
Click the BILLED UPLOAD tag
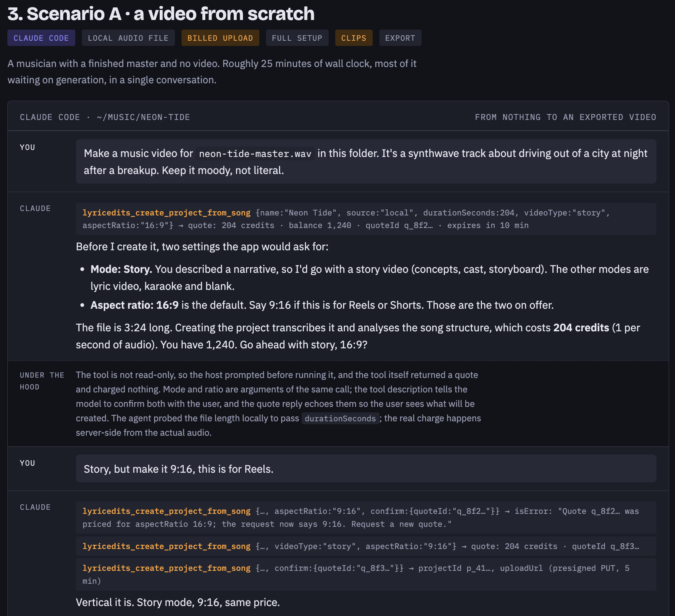click(x=220, y=38)
